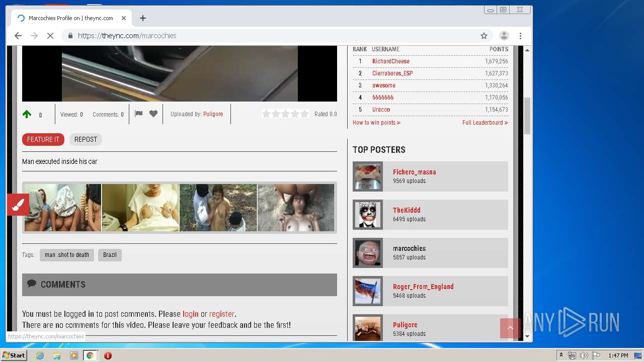Rate the video using the first star
Image resolution: width=644 pixels, height=362 pixels.
point(266,114)
